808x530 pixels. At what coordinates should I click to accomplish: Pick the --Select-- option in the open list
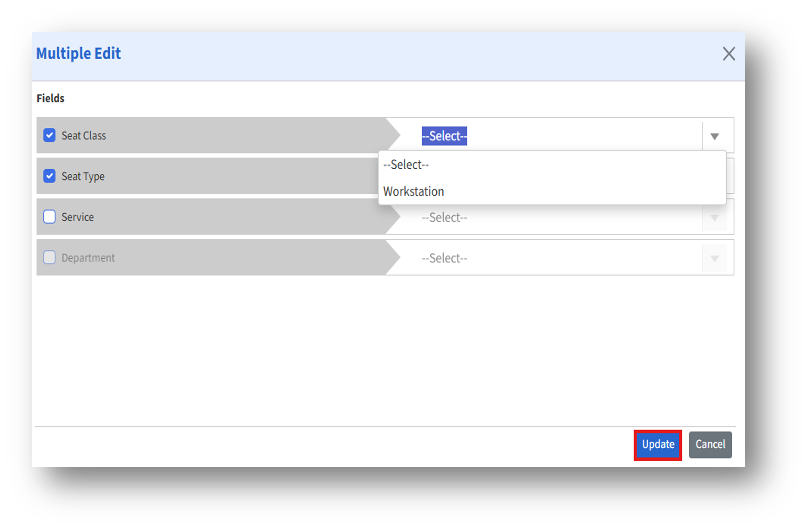point(406,165)
